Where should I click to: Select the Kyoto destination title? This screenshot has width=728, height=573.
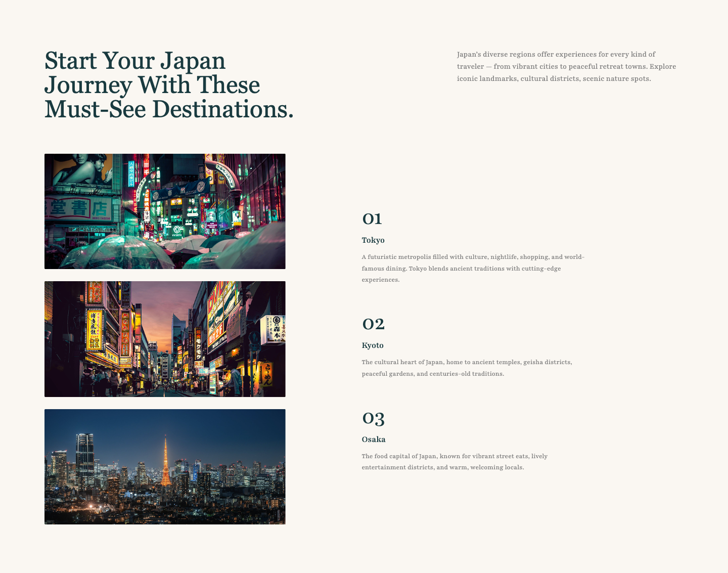(373, 345)
